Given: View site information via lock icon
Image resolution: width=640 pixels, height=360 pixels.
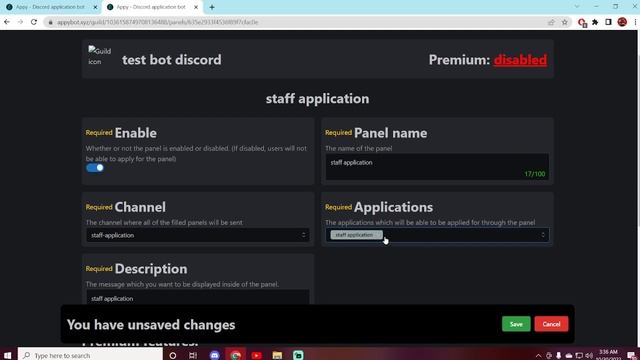Looking at the screenshot, I should click(50, 22).
